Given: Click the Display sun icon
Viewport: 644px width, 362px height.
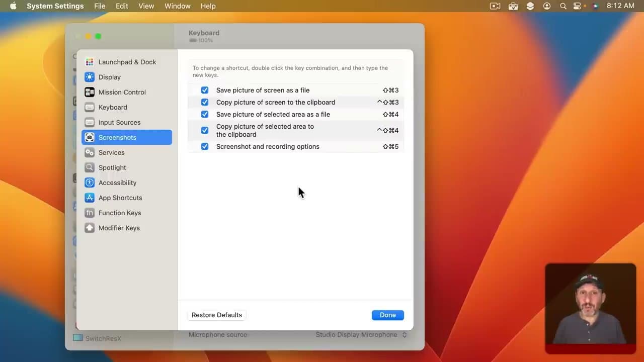Looking at the screenshot, I should (90, 77).
